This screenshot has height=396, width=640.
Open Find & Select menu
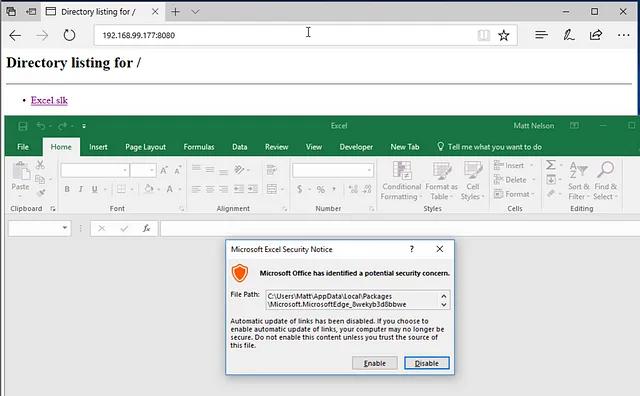[606, 180]
